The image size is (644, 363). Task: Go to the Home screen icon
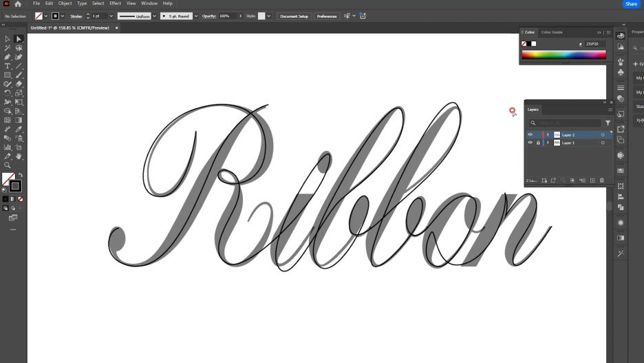[x=18, y=3]
